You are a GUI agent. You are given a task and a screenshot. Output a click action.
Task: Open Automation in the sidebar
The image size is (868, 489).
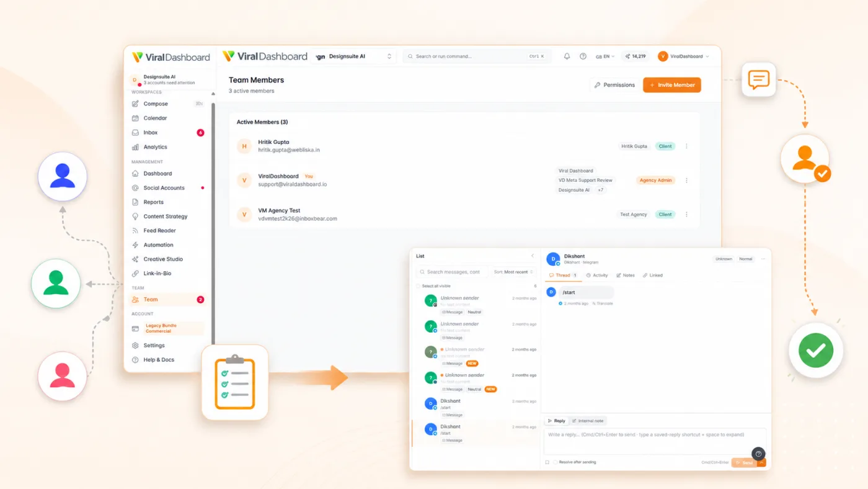click(x=168, y=245)
